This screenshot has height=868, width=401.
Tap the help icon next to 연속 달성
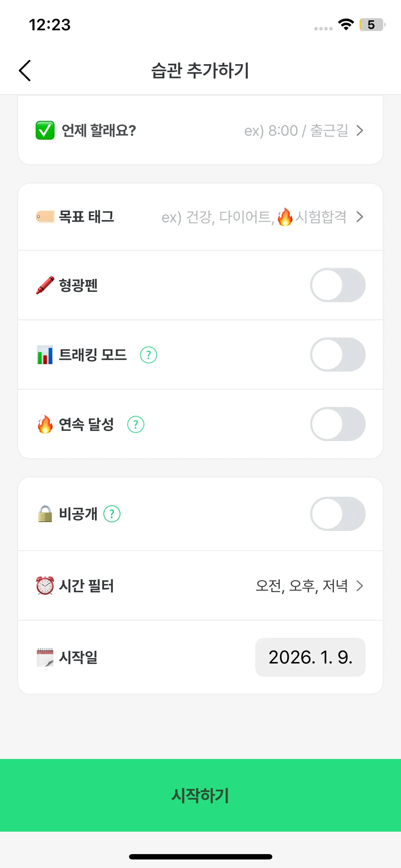tap(136, 424)
